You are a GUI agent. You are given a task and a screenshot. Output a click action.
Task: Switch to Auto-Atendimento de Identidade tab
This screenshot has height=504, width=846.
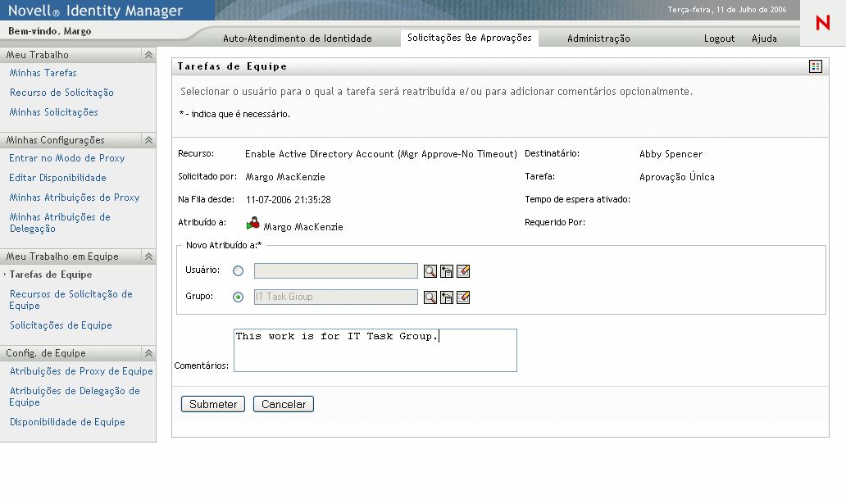(298, 39)
